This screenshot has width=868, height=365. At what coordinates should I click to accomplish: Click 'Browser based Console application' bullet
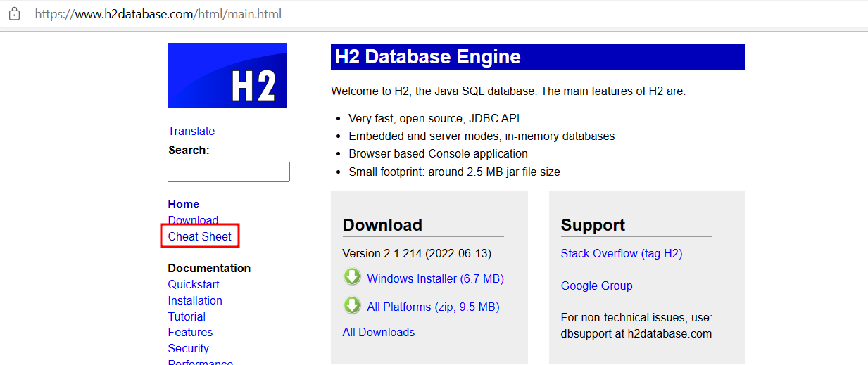click(438, 153)
